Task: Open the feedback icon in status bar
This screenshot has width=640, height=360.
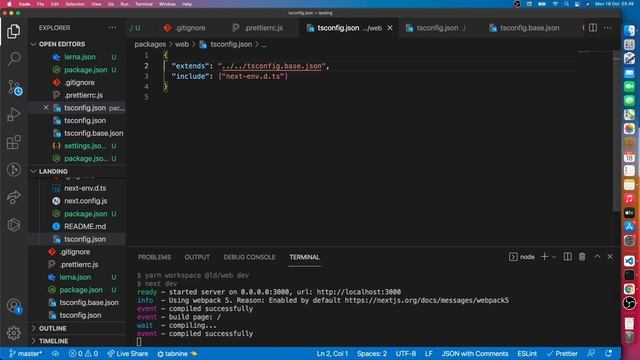Action: [591, 353]
